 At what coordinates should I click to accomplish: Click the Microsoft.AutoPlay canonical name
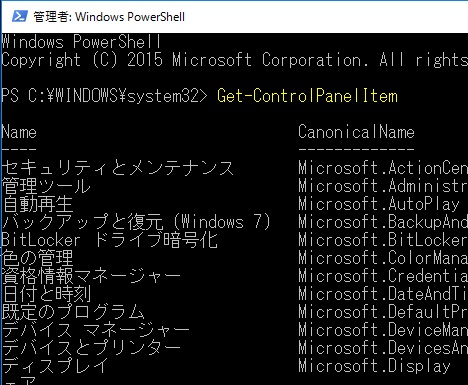[x=379, y=204]
